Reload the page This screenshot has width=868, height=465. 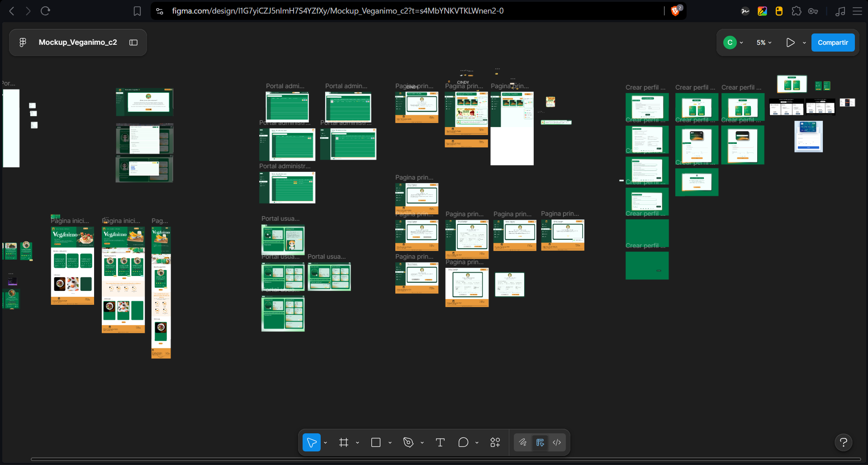pos(45,11)
